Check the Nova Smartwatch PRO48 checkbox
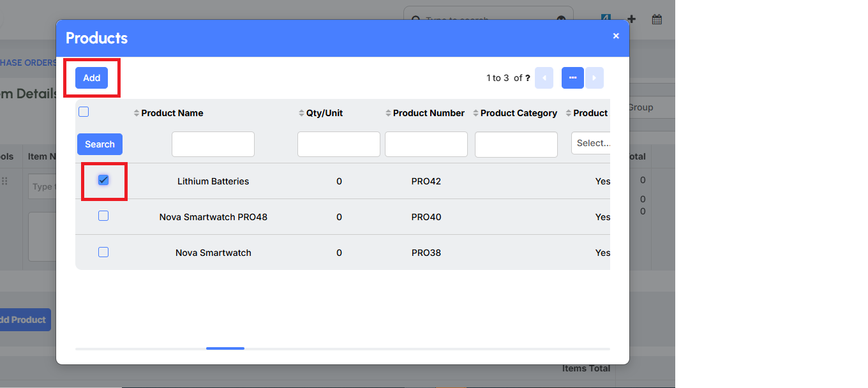The width and height of the screenshot is (868, 388). click(103, 216)
